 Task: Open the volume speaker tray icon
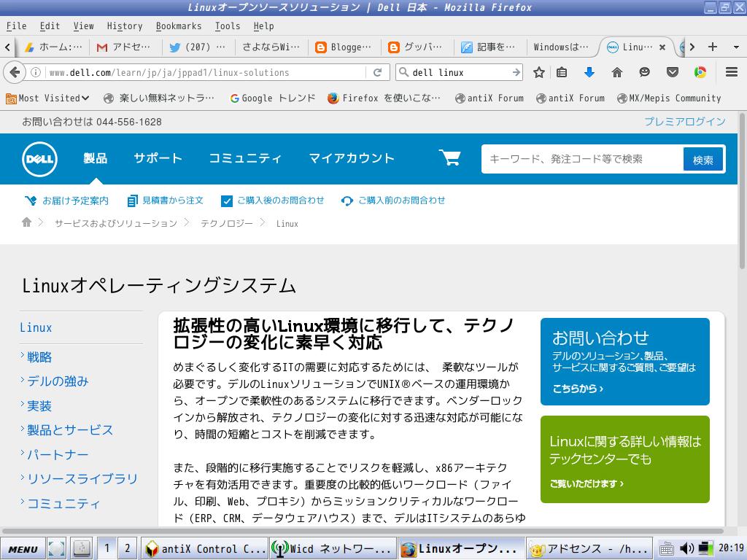(x=686, y=548)
